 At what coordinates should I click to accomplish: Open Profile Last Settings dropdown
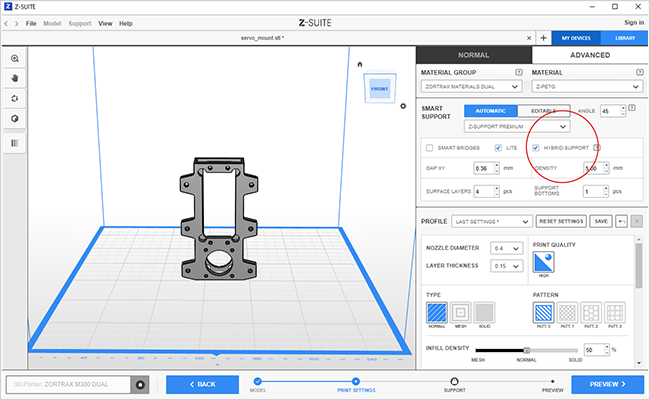(x=492, y=221)
